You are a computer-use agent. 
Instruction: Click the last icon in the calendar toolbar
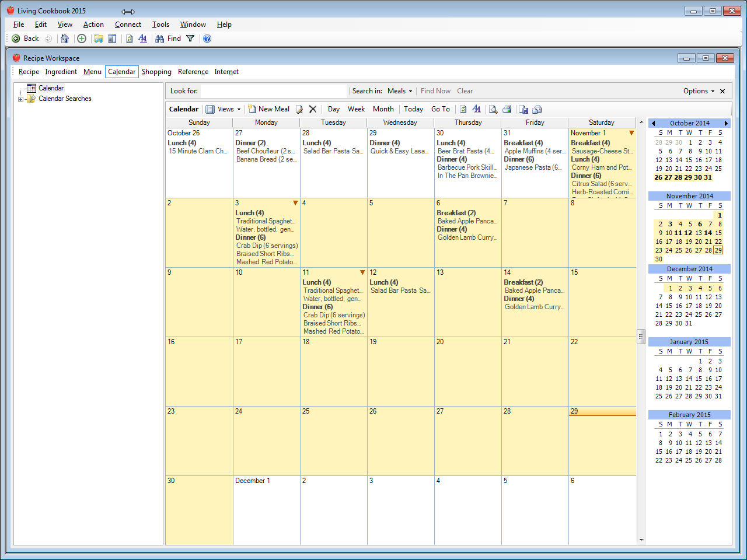click(537, 109)
